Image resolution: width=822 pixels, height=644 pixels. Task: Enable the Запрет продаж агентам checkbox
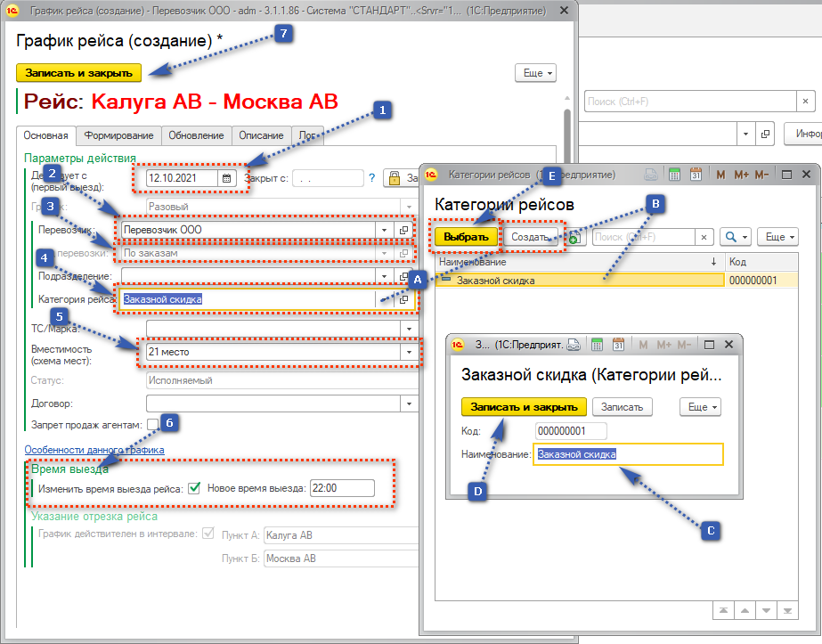point(153,424)
